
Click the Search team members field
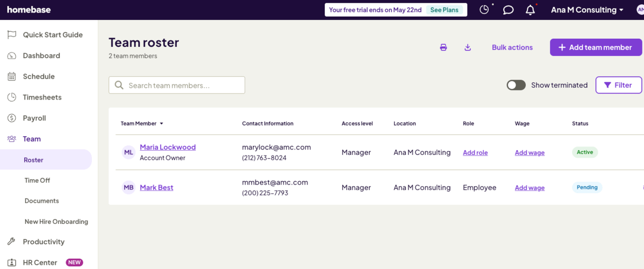click(177, 85)
